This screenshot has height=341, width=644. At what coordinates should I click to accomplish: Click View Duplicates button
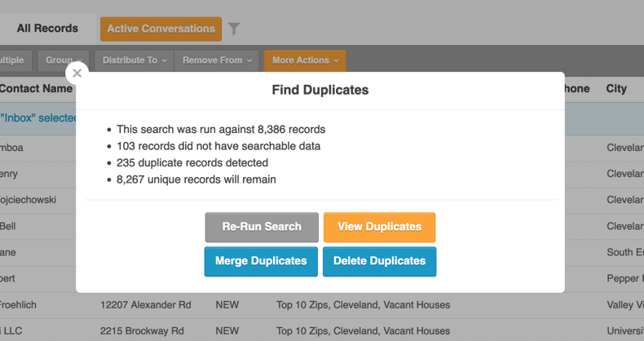(380, 227)
